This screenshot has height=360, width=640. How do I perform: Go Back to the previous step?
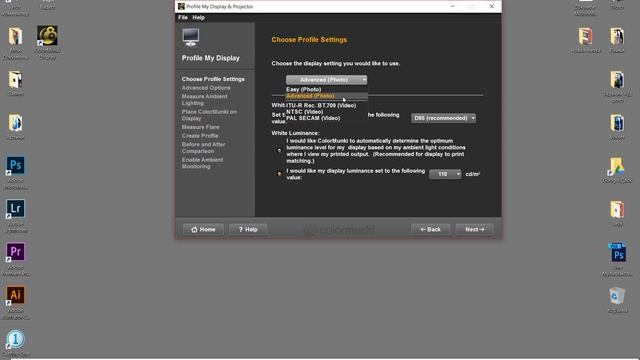(431, 229)
